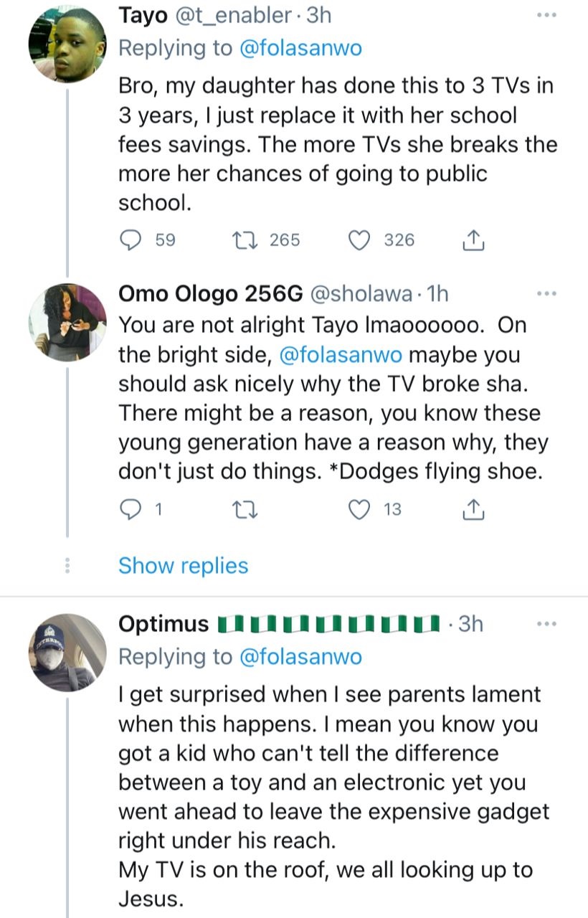The image size is (588, 918).
Task: Open @folasanwo link in Optimus's reply header
Action: point(298,656)
